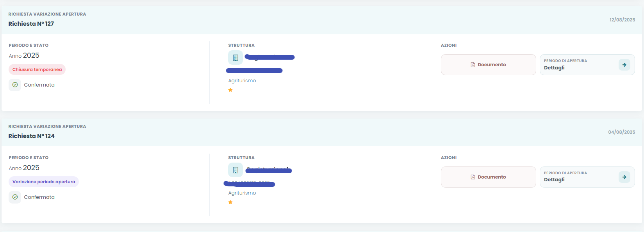Click the arrow icon in request 127 Dettagli
The image size is (644, 232).
click(x=624, y=65)
